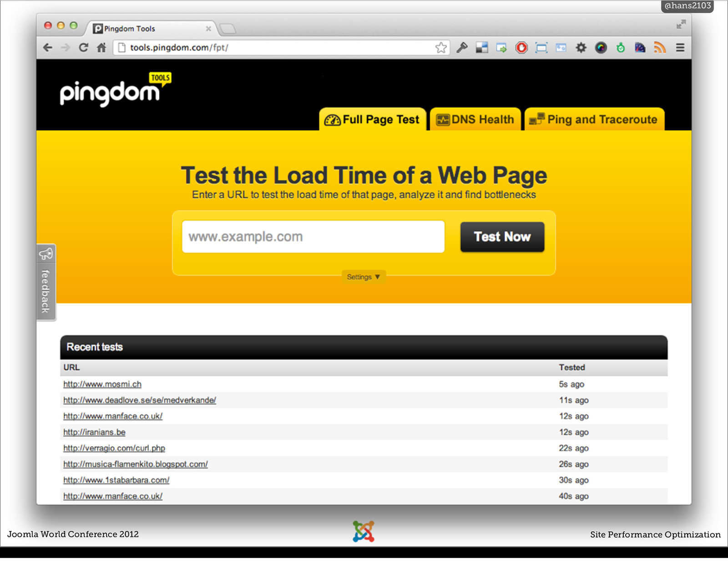728x561 pixels.
Task: Expand the Settings dropdown below URL box
Action: point(364,277)
